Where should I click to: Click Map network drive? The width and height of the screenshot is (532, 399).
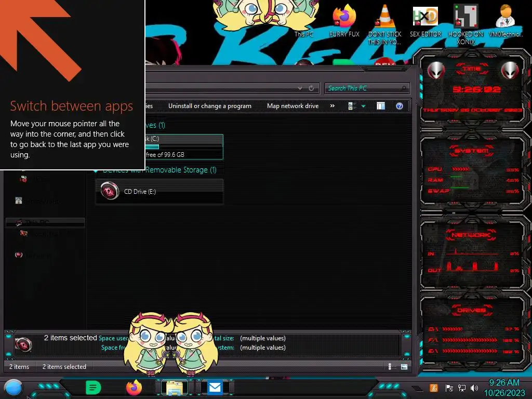293,106
